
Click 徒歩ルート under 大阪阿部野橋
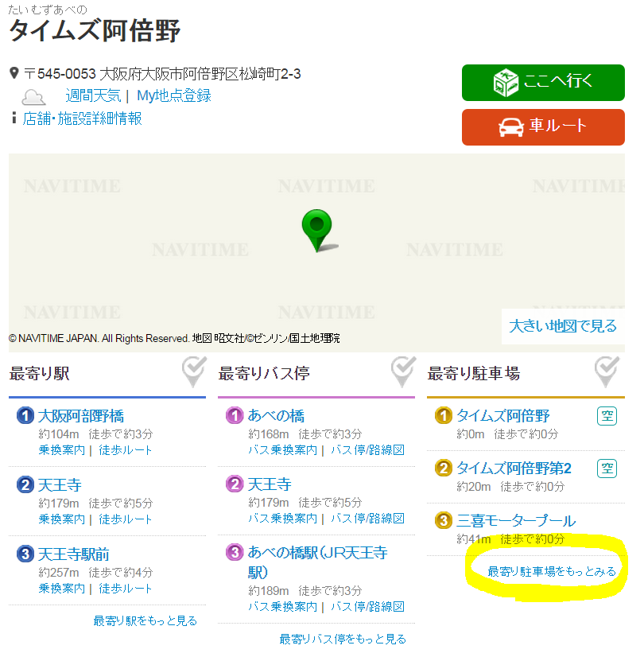coord(125,449)
